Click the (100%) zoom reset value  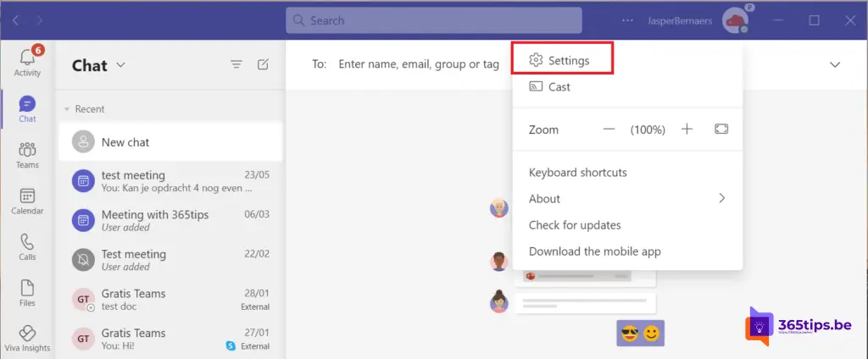pos(648,130)
